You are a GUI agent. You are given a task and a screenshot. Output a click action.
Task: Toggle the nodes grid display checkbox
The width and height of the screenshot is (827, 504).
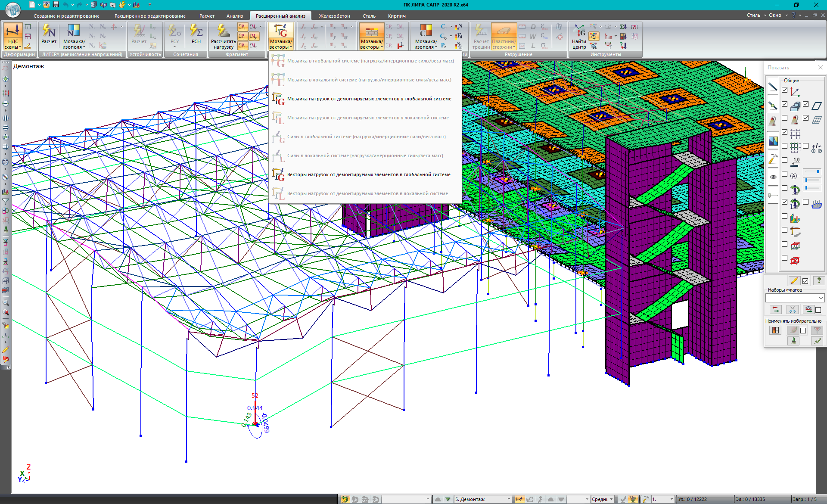click(x=784, y=132)
